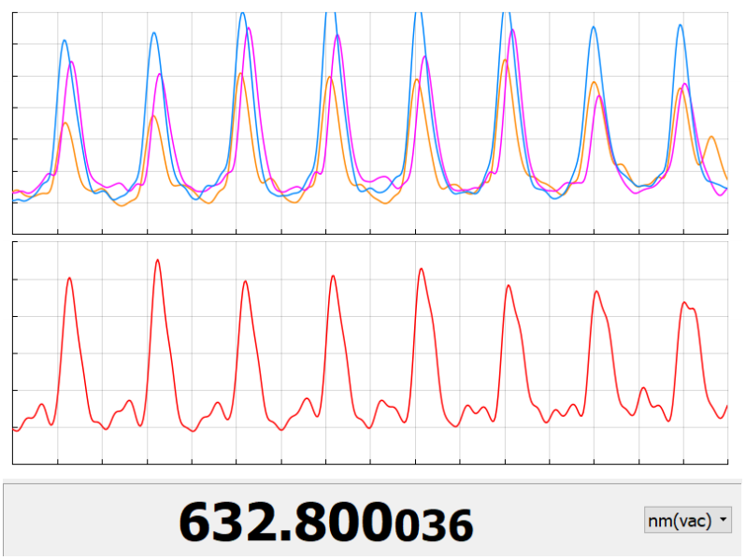Image resolution: width=746 pixels, height=560 pixels.
Task: Click the last red peak in lower plot
Action: 684,303
